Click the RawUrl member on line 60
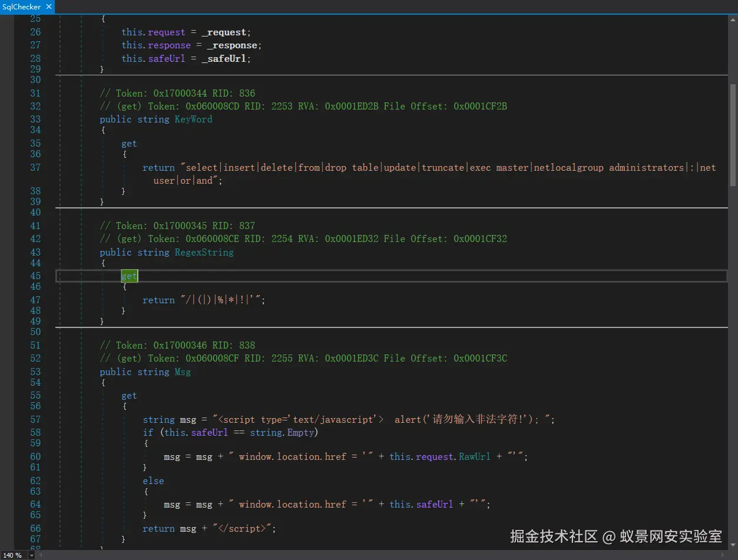The image size is (738, 560). 475,456
